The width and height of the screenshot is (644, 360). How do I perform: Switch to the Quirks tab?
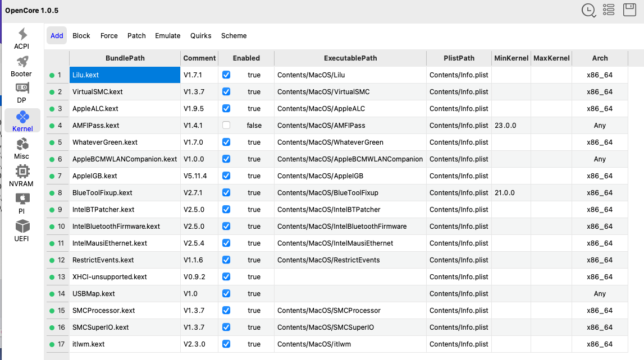201,35
